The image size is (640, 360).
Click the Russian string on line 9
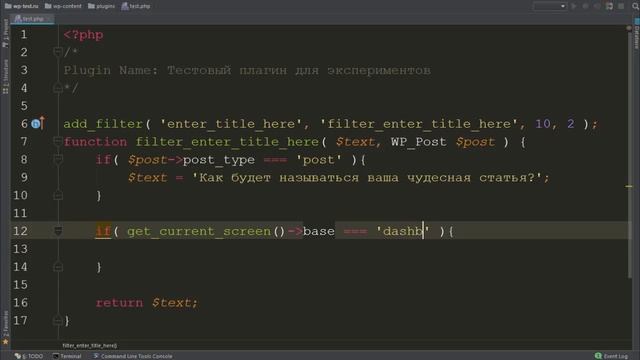pyautogui.click(x=367, y=178)
